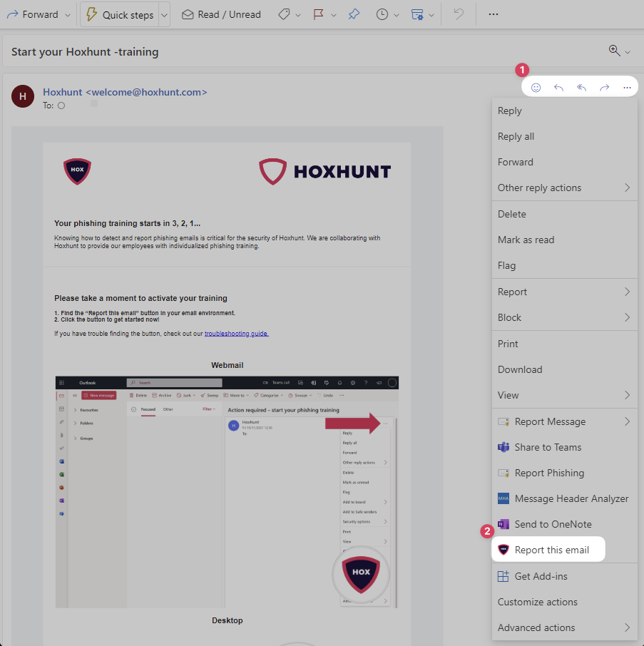
Task: Choose Send to OneNote
Action: tap(564, 524)
